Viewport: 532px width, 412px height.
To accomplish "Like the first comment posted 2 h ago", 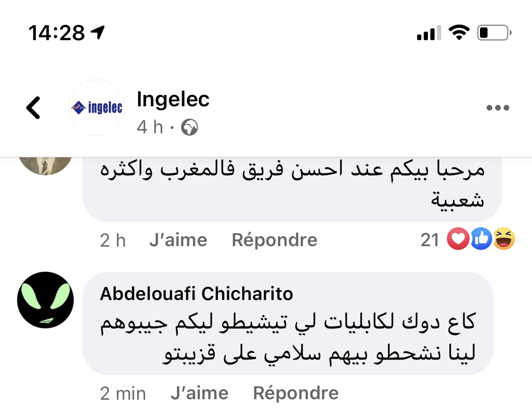I will pos(178,240).
